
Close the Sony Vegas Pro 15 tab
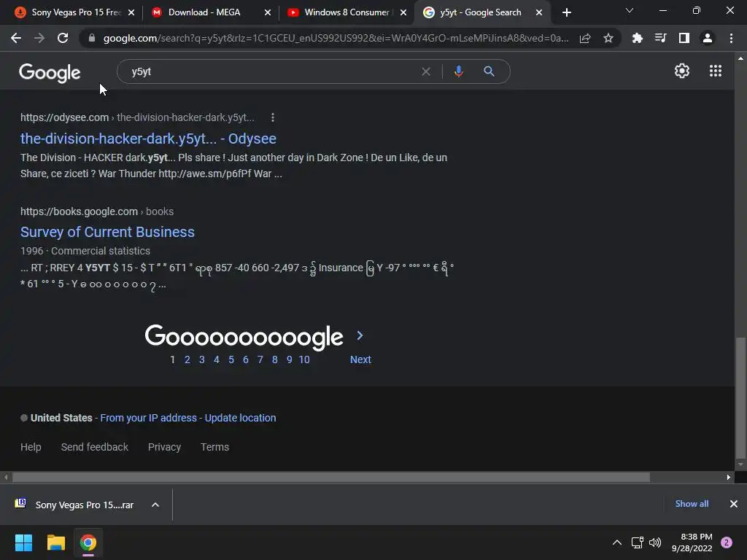[x=131, y=12]
